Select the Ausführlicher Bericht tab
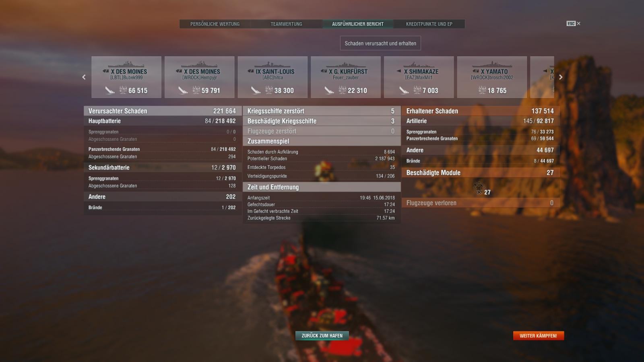 357,24
